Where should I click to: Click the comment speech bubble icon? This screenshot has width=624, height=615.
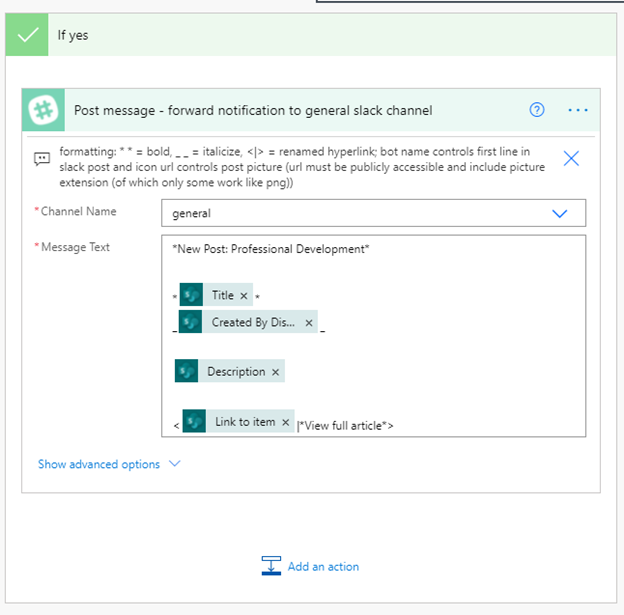click(x=42, y=158)
